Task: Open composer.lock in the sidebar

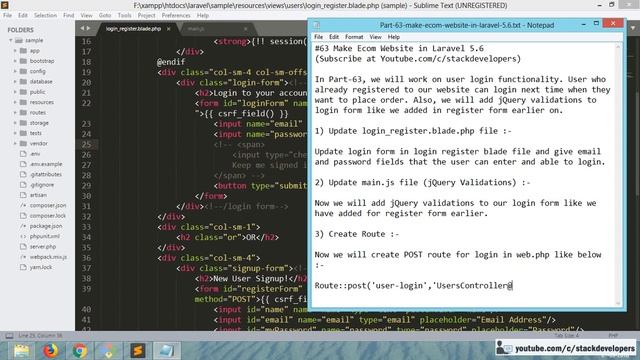Action: (48, 216)
